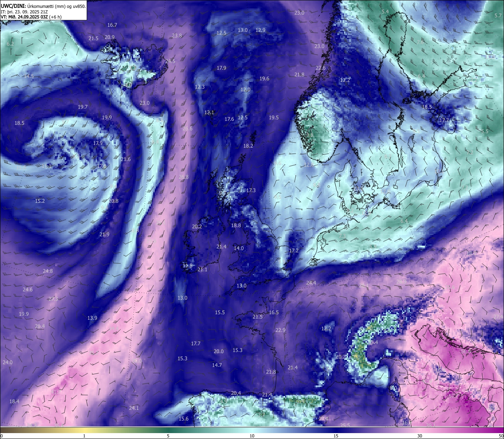Click the value 19.7 on the map
Screen dimensions: 504x439
tap(83, 107)
